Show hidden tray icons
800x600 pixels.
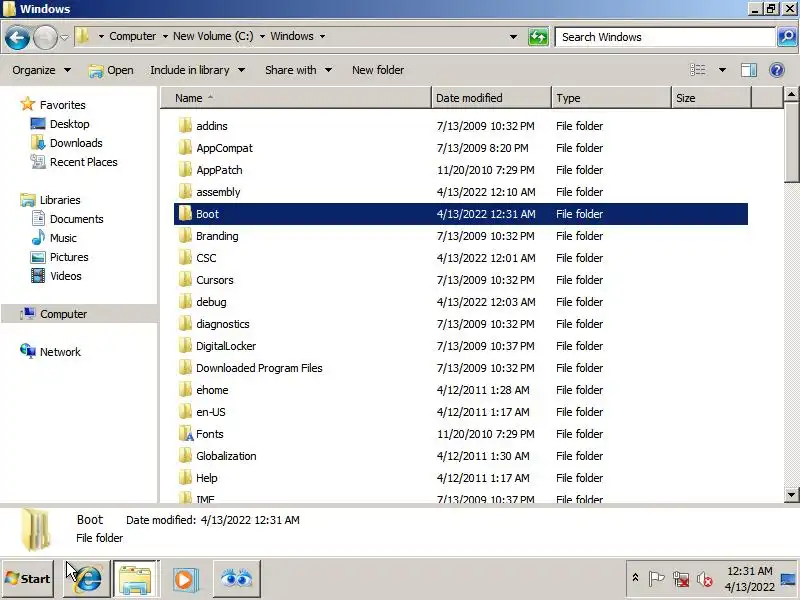tap(635, 578)
